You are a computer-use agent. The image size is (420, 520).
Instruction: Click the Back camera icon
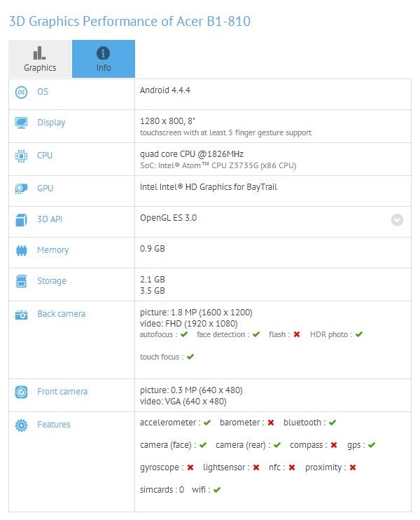(22, 315)
